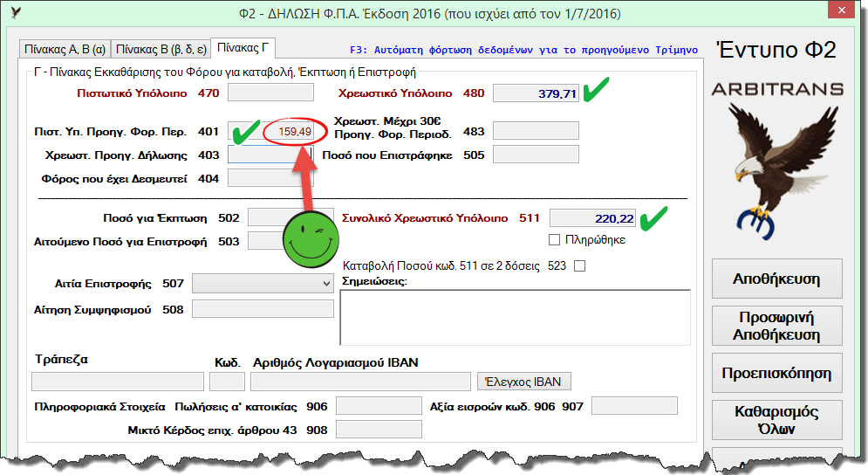Tick the Πληρώθηκε checkbox
This screenshot has width=868, height=475.
pos(554,240)
